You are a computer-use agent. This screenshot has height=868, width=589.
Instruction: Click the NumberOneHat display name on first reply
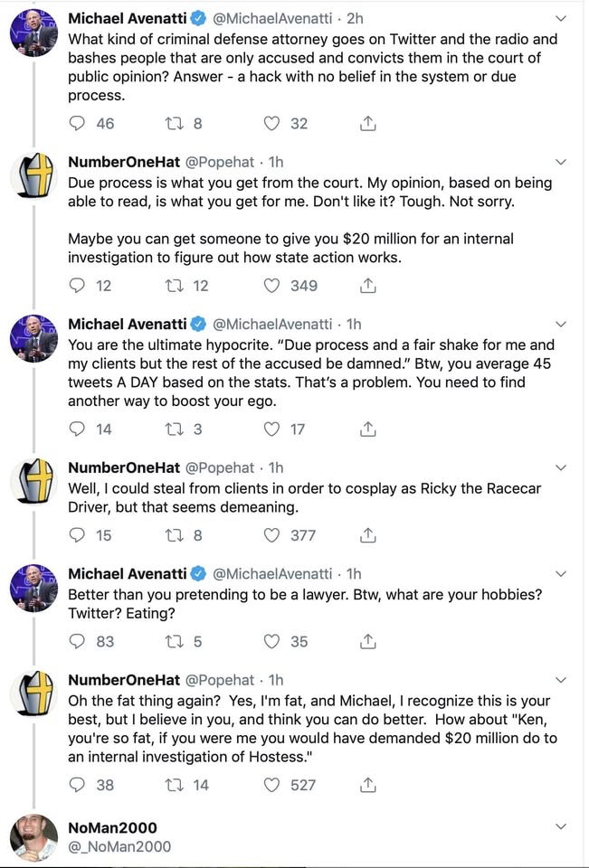(x=124, y=162)
